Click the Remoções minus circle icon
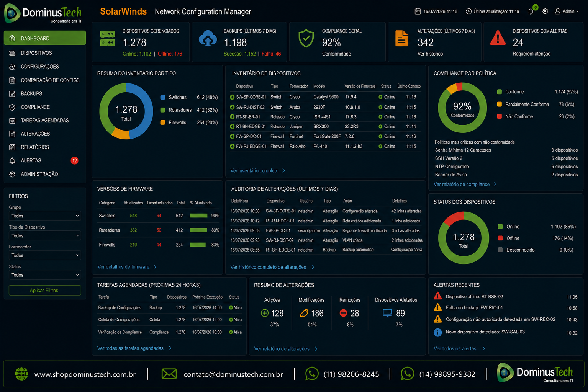 pyautogui.click(x=344, y=313)
